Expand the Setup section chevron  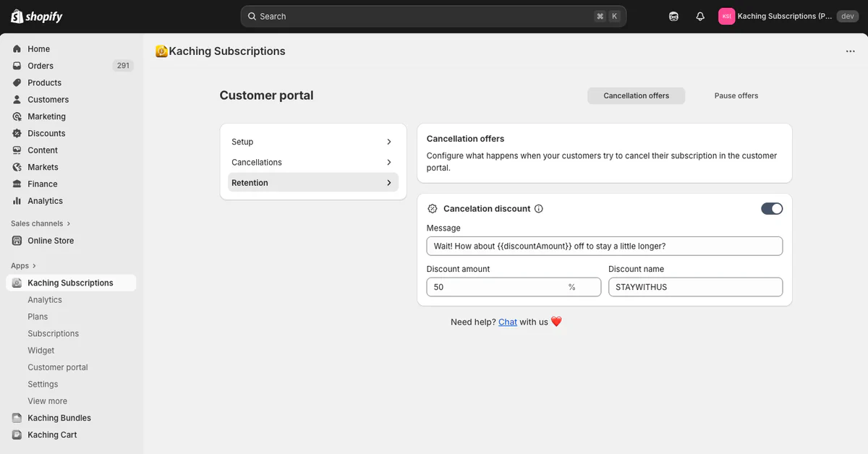[x=389, y=142]
